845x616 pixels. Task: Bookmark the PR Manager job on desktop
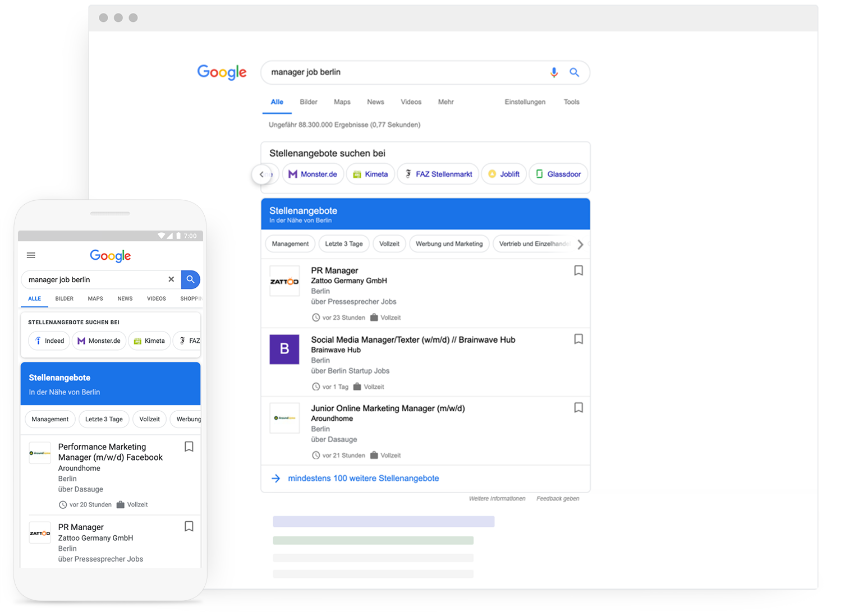pyautogui.click(x=578, y=270)
